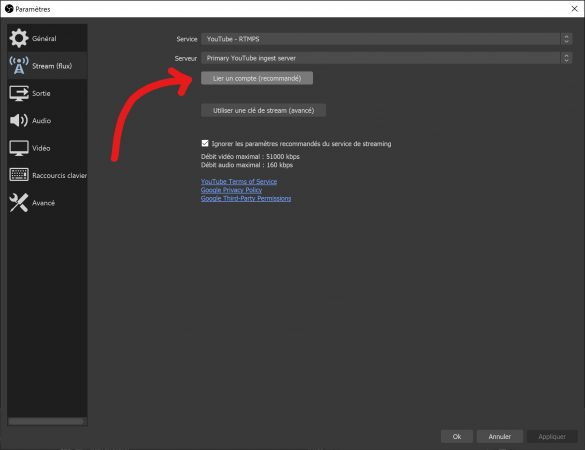Click the Service field label

tap(187, 39)
